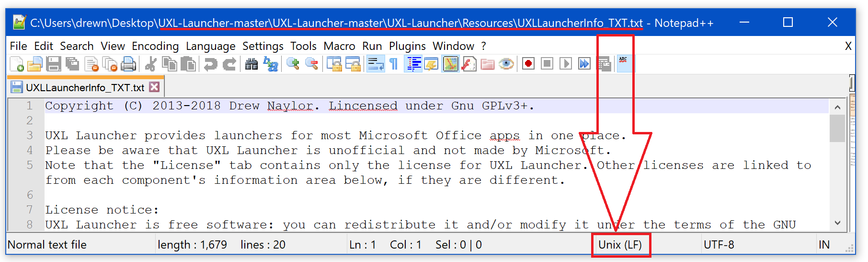Open the Language menu
The image size is (868, 262).
tap(211, 46)
